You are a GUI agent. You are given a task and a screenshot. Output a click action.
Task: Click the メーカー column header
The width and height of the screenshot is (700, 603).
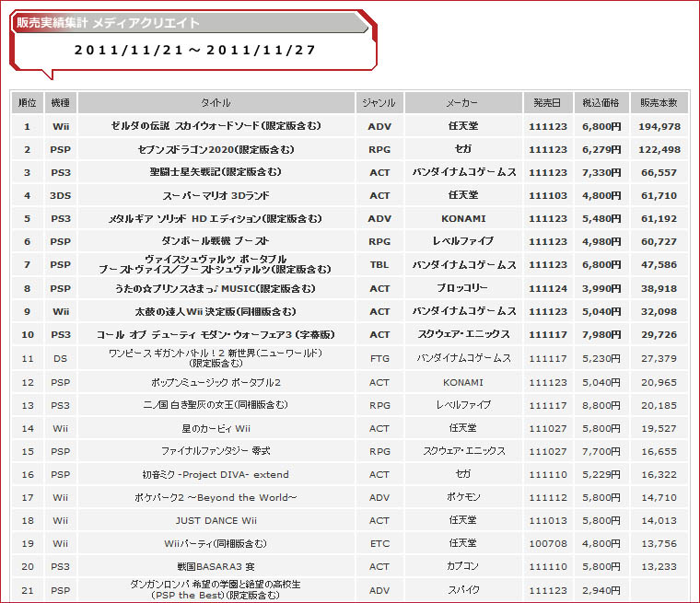[x=463, y=103]
